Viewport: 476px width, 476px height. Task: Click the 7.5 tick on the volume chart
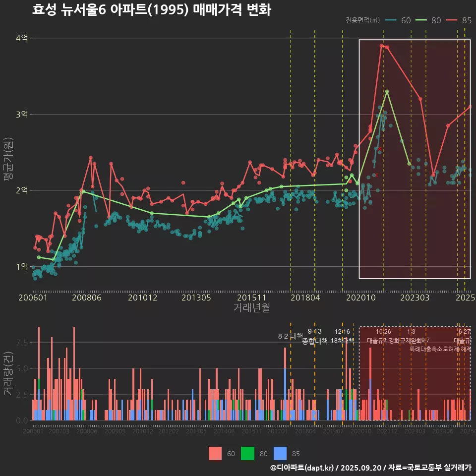click(22, 343)
